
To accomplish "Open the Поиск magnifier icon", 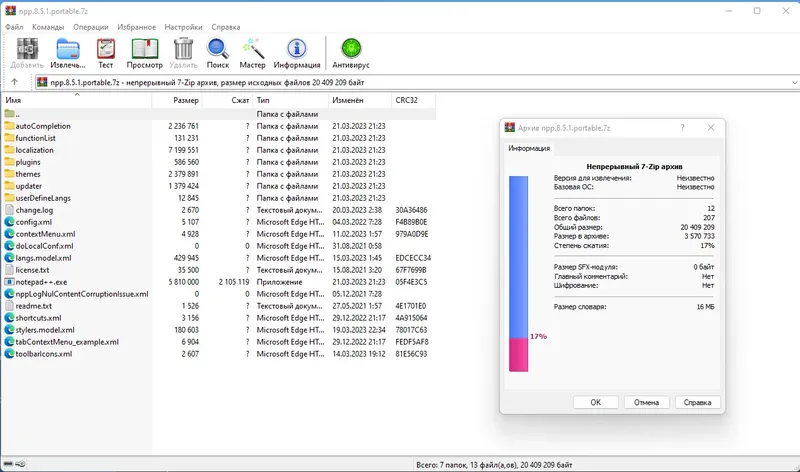I will (218, 49).
